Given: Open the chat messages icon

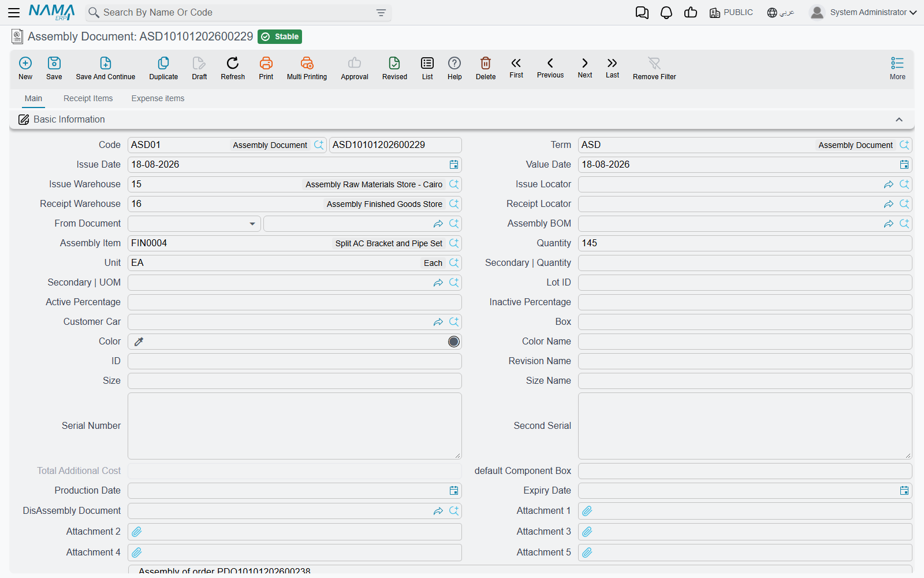Looking at the screenshot, I should pyautogui.click(x=642, y=13).
